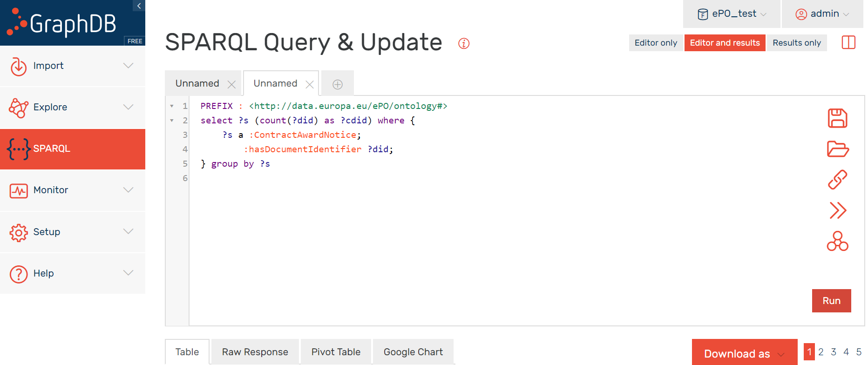Expand the Import sidebar menu
Screen dimensions: 868x365
(73, 66)
